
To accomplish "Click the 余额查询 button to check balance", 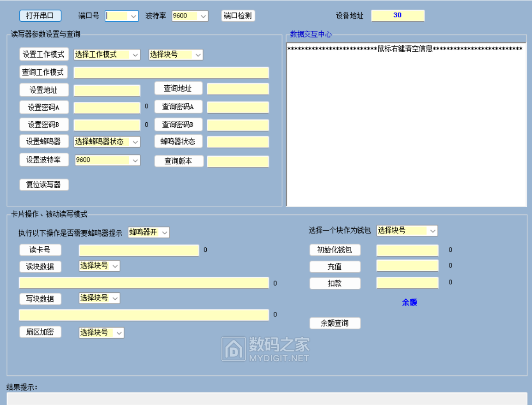I will 335,323.
